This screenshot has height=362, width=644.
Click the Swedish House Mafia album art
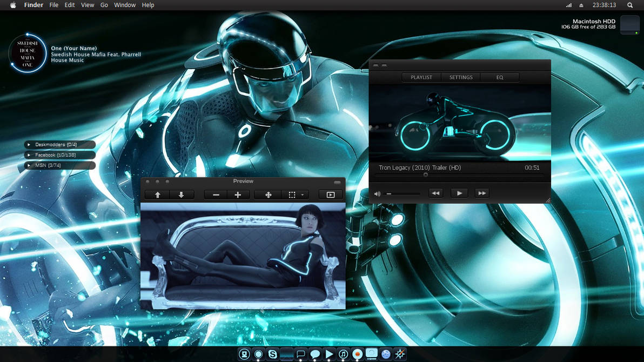(27, 53)
